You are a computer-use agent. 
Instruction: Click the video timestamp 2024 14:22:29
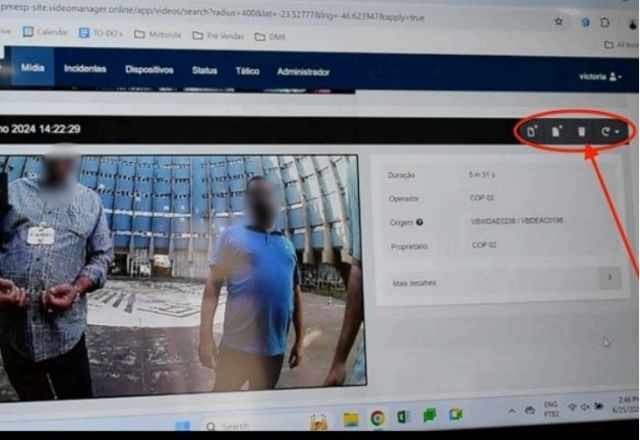(x=46, y=129)
